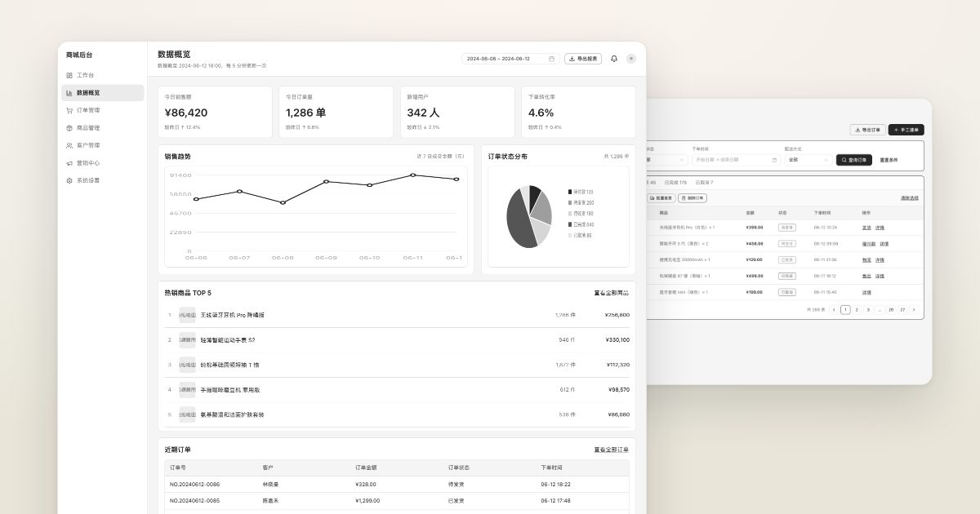Screen dimensions: 980x514
Task: Click the notification bell icon
Action: click(x=614, y=59)
